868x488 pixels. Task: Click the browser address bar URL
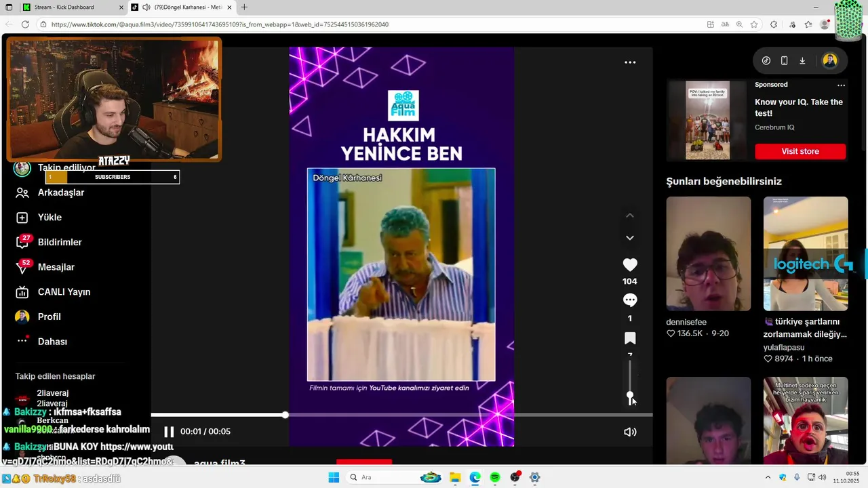(219, 24)
